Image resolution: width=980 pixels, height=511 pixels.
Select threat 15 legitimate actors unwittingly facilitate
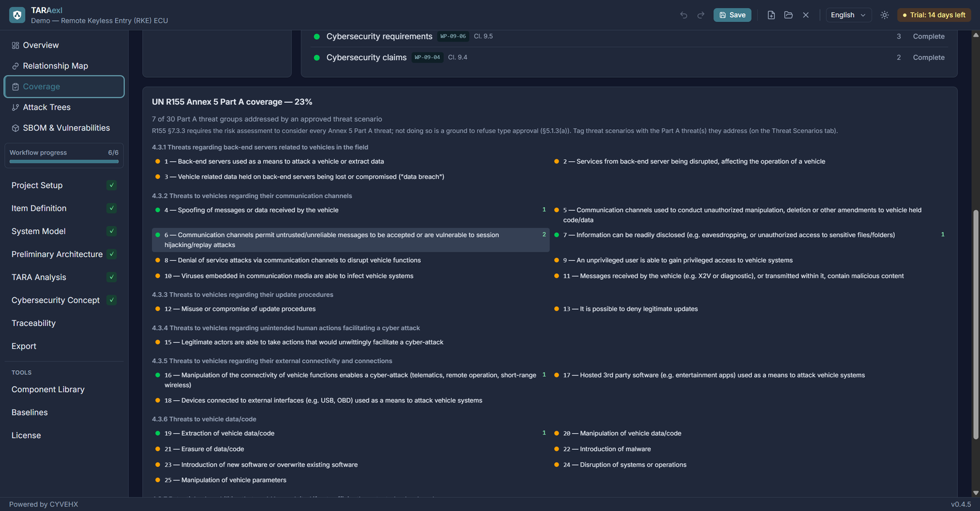350,343
